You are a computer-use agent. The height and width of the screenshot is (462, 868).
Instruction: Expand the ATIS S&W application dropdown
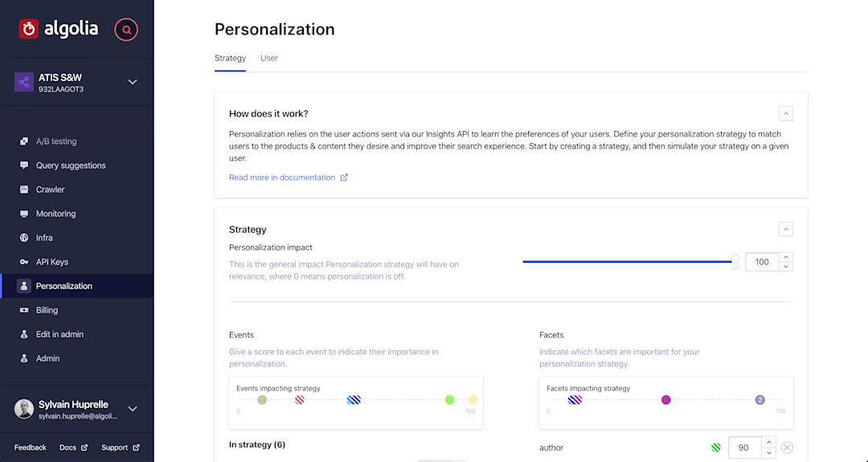pyautogui.click(x=133, y=82)
